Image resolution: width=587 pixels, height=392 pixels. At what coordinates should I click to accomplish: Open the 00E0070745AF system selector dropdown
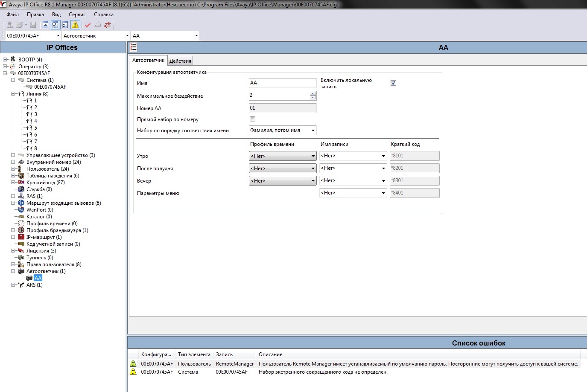[58, 36]
